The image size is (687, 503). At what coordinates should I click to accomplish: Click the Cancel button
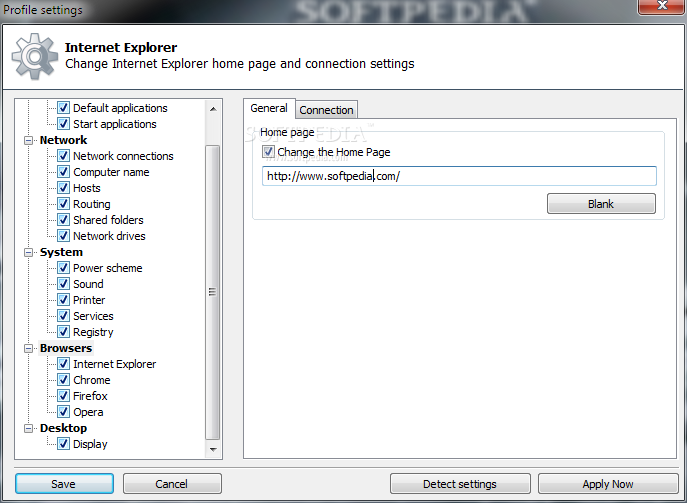click(x=172, y=484)
